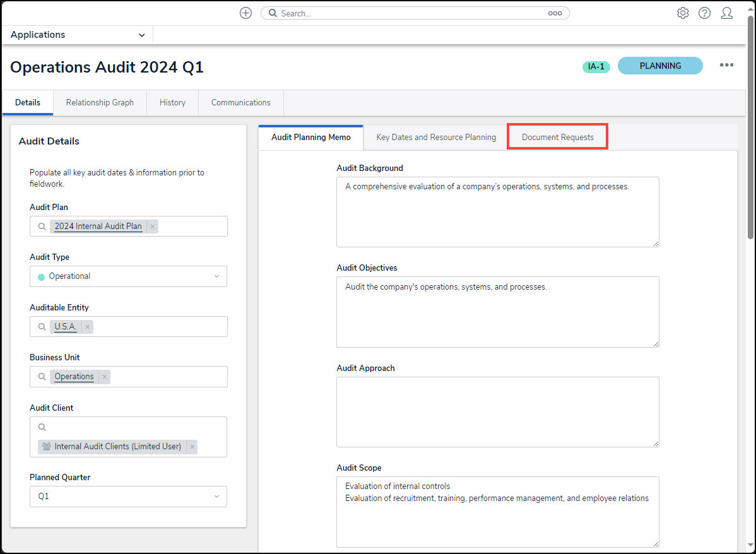Viewport: 756px width, 554px height.
Task: Click the plus Create New icon
Action: (x=246, y=13)
